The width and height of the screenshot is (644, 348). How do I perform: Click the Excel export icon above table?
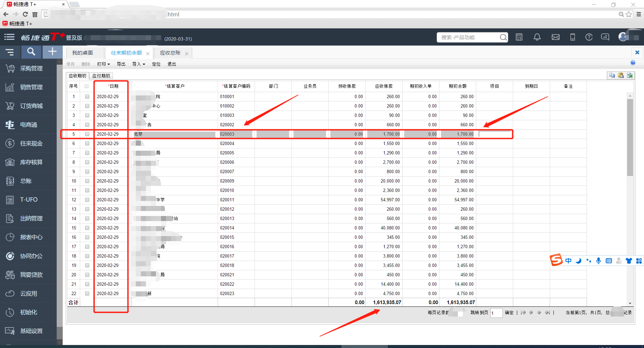(630, 75)
